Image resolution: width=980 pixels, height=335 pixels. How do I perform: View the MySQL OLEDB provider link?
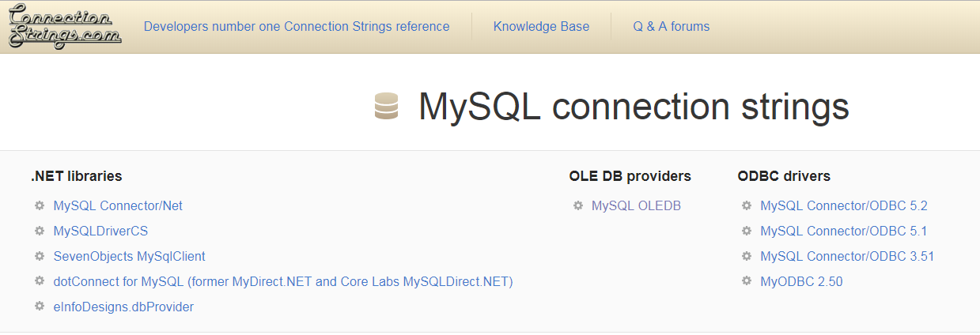pos(636,205)
